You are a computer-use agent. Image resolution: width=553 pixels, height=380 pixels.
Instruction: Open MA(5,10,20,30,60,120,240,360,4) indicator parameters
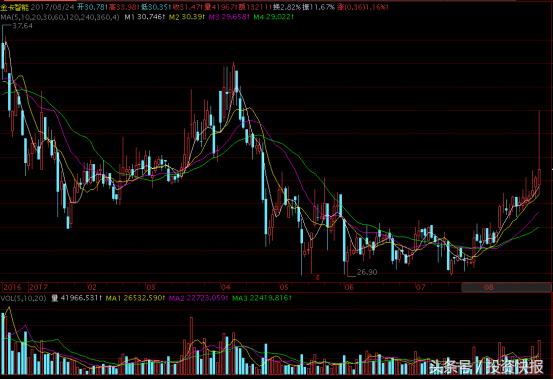click(x=60, y=17)
